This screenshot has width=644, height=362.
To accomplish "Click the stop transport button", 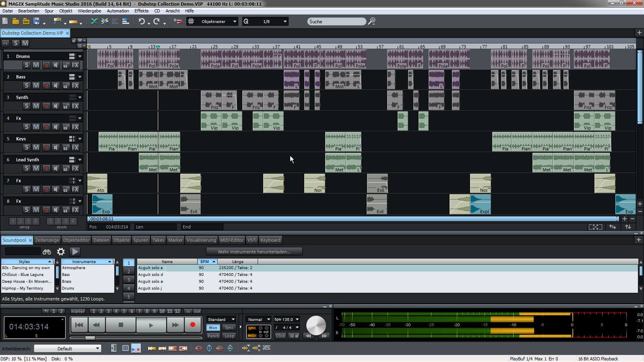I will pyautogui.click(x=120, y=325).
